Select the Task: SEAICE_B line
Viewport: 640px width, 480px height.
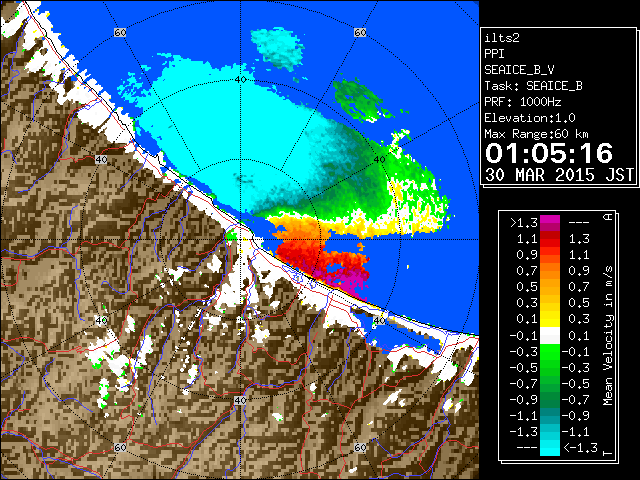(x=533, y=86)
